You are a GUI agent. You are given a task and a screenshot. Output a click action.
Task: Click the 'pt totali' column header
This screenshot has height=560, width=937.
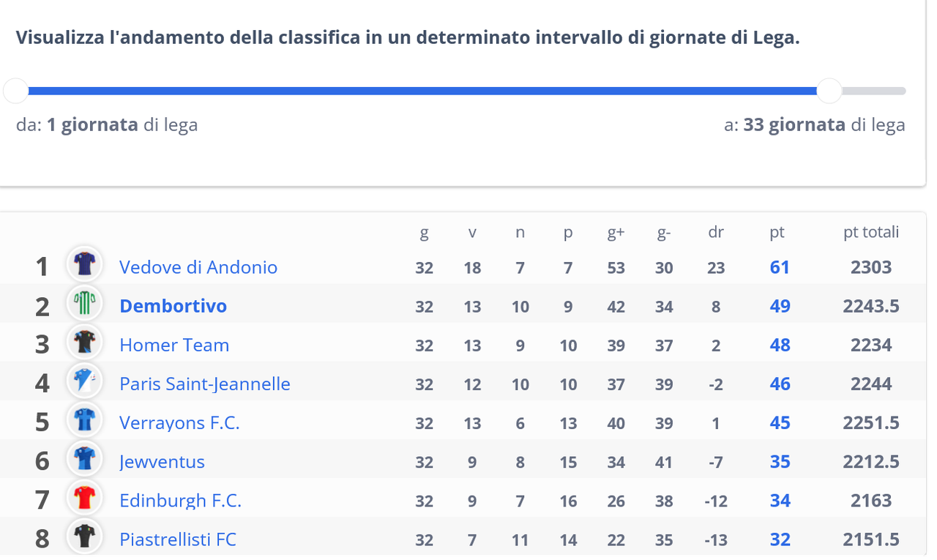(871, 232)
